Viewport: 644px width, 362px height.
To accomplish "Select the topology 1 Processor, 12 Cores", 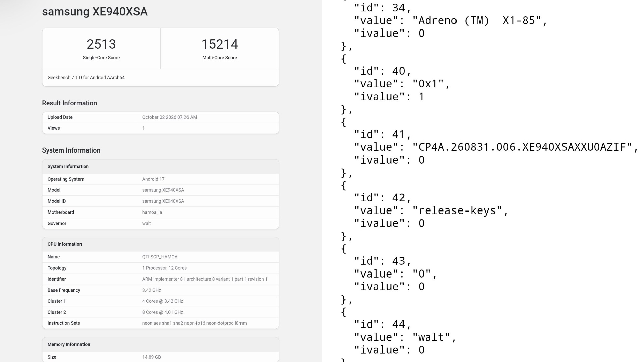I will click(x=164, y=268).
